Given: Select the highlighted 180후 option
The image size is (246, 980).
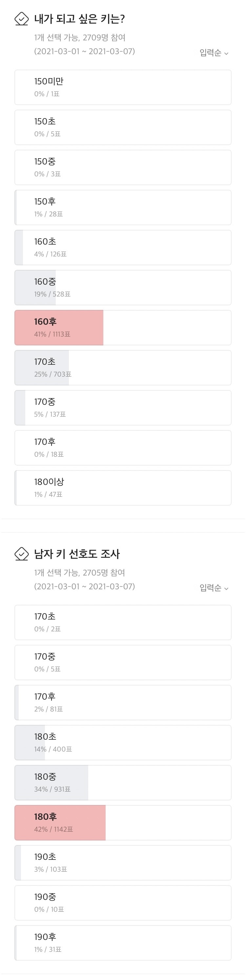Looking at the screenshot, I should pyautogui.click(x=123, y=823).
